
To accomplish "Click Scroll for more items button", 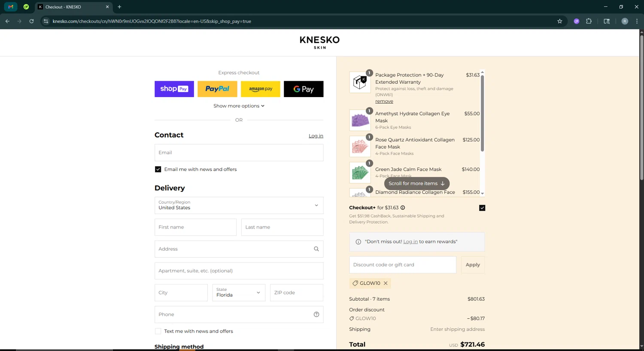I will point(417,183).
